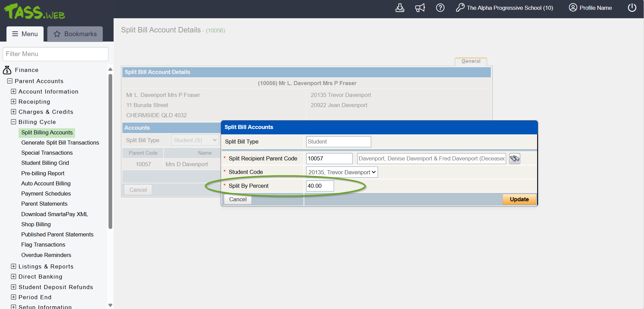Click the key icon beside school name
644x309 pixels.
click(460, 8)
